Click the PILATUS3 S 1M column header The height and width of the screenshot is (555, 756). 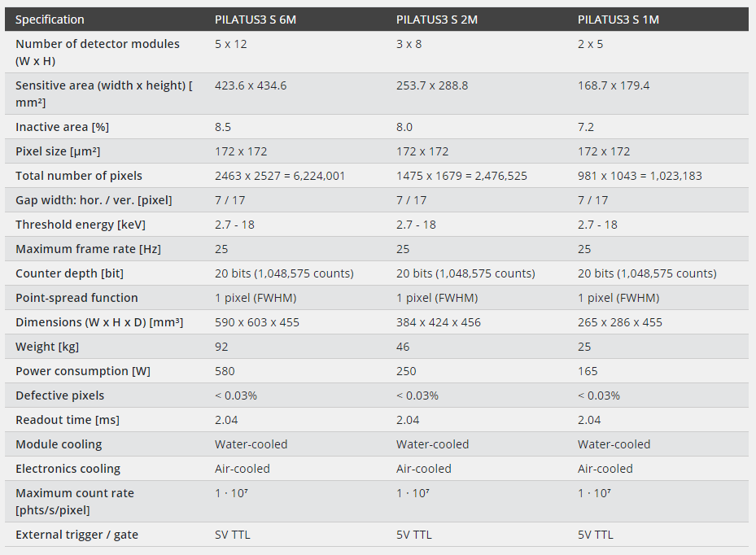click(618, 20)
